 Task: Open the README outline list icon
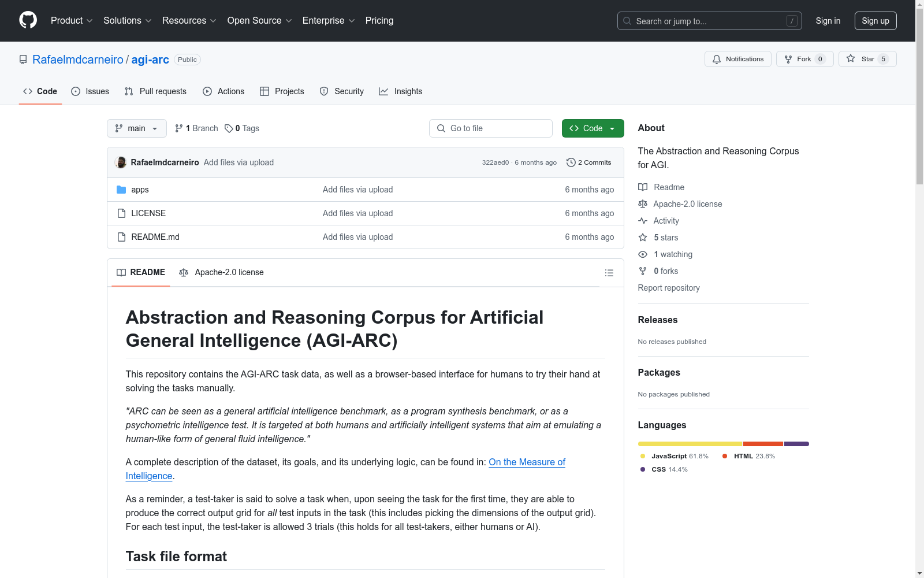(x=609, y=273)
